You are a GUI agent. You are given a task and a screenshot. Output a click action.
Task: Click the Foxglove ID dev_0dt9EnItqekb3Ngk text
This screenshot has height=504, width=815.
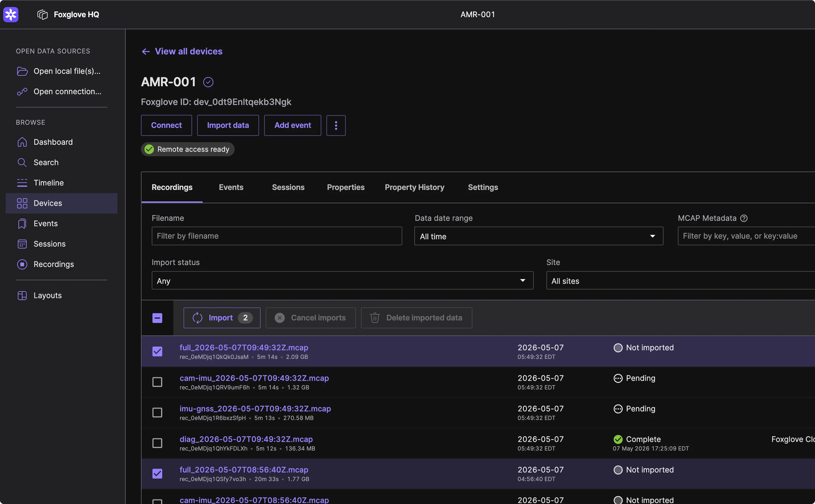pyautogui.click(x=216, y=102)
